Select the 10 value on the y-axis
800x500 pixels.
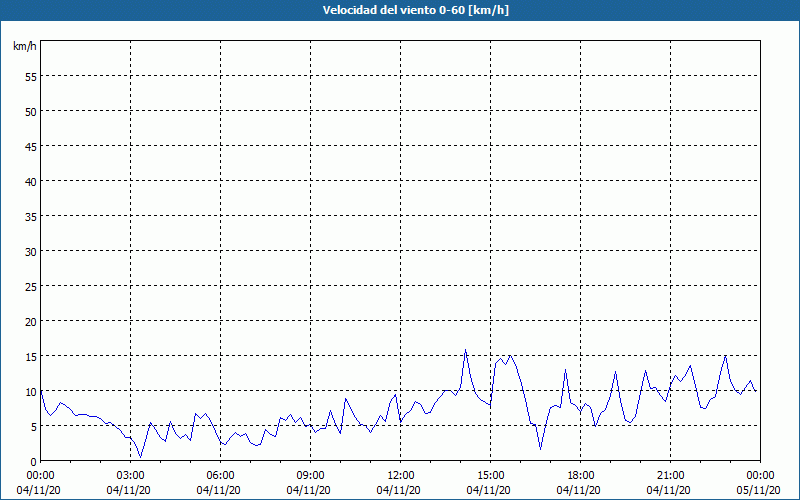coord(31,392)
